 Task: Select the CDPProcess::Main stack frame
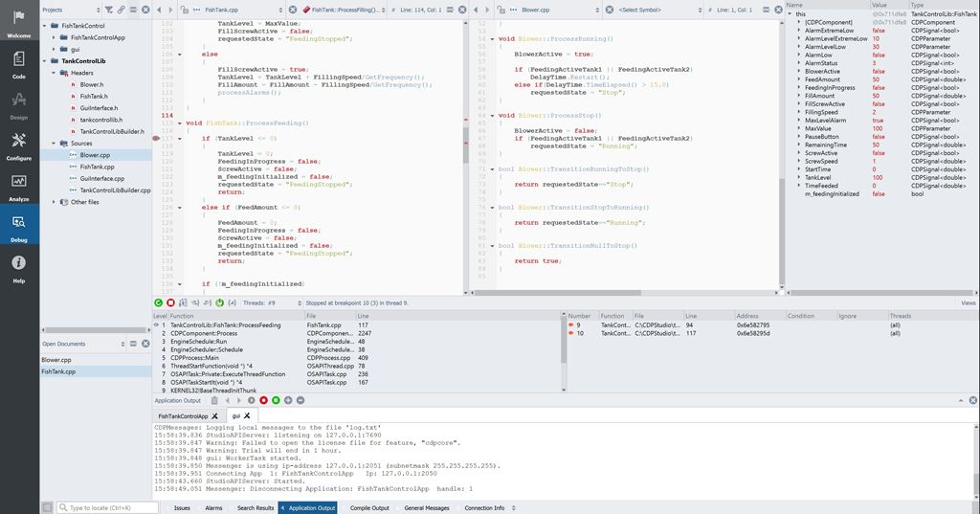coord(358,358)
